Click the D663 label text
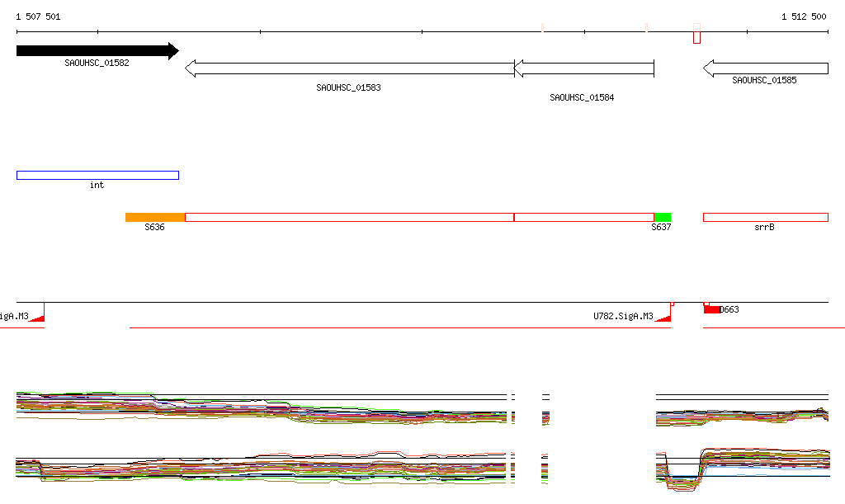The height and width of the screenshot is (504, 845). 729,309
